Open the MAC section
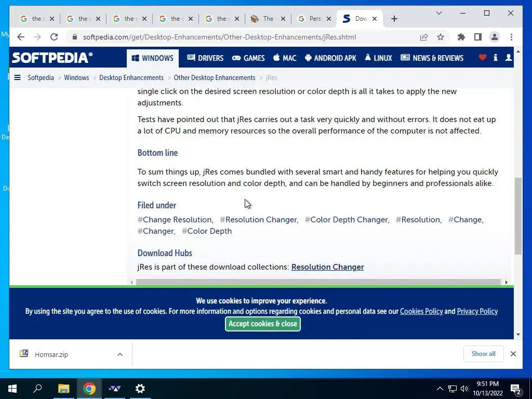The height and width of the screenshot is (399, 532). coord(285,58)
